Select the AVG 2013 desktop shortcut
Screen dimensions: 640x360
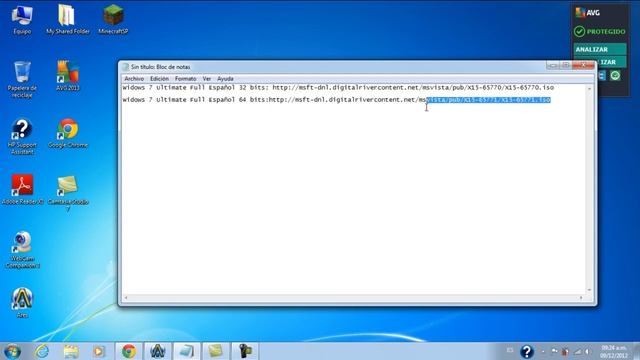point(68,76)
